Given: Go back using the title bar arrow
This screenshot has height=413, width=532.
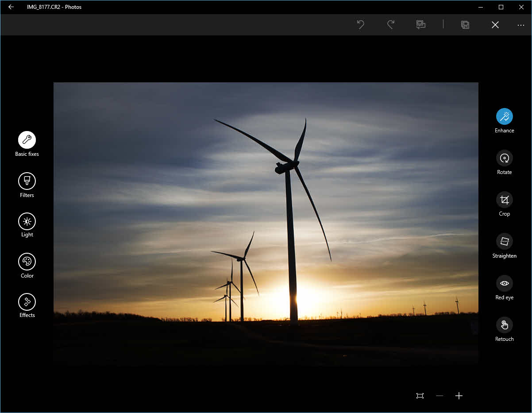Looking at the screenshot, I should click(11, 7).
